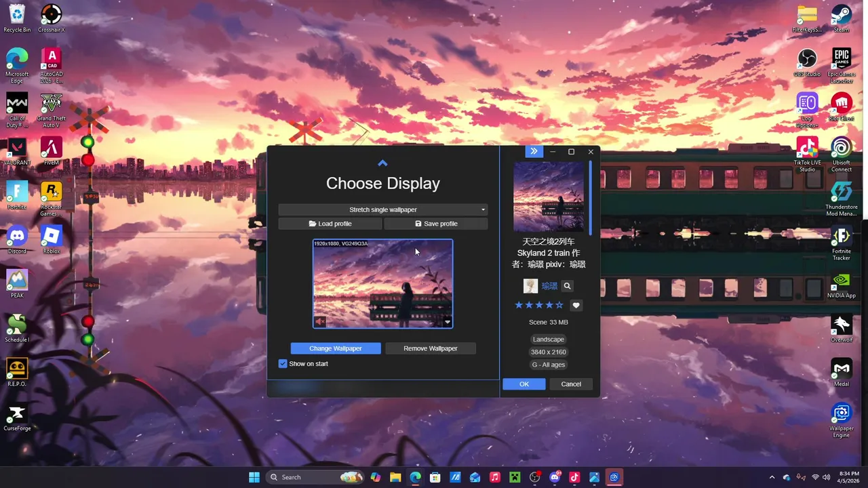868x488 pixels.
Task: Search wallpapers by this author with magnifier
Action: tap(568, 286)
